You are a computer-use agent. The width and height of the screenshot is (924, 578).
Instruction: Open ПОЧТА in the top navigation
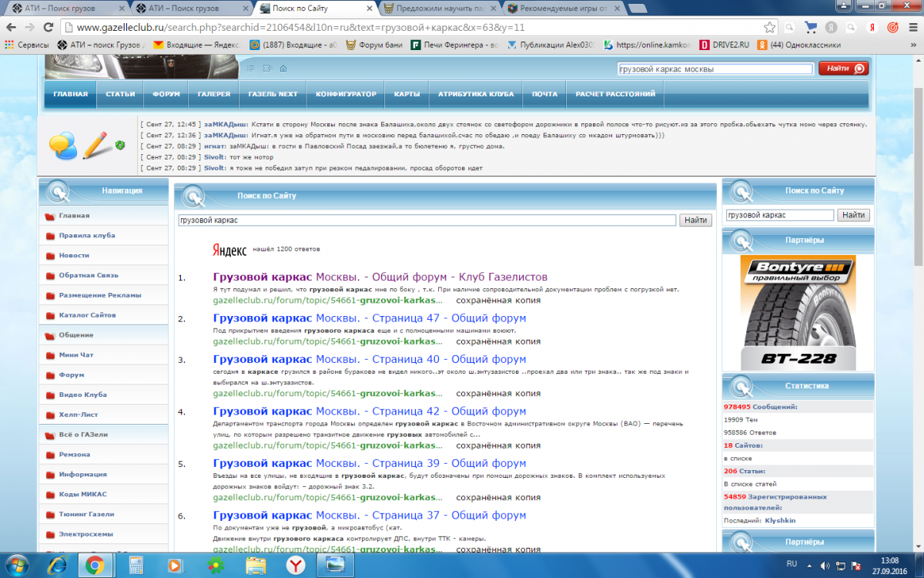tap(544, 94)
